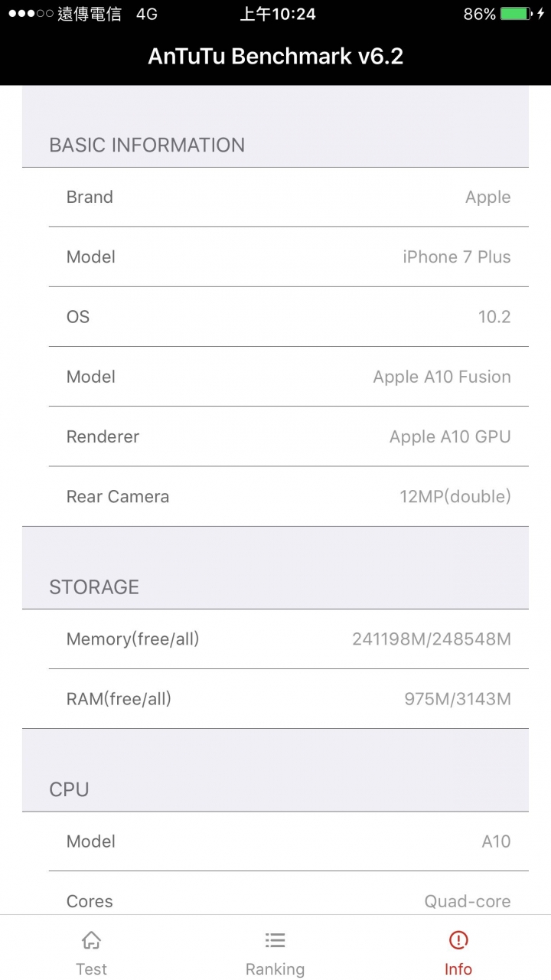Select the CPU Model A10 row
Viewport: 551px width, 980px height.
click(x=289, y=841)
